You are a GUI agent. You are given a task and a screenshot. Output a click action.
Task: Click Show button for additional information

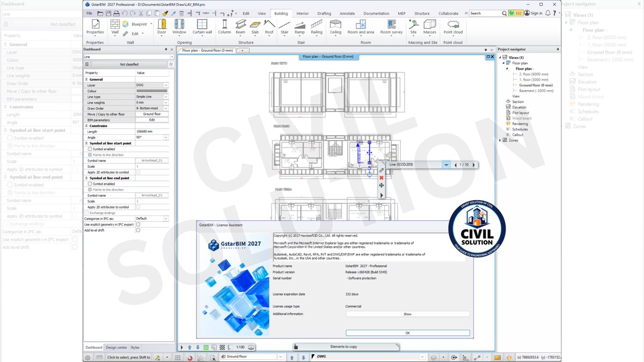tap(408, 314)
